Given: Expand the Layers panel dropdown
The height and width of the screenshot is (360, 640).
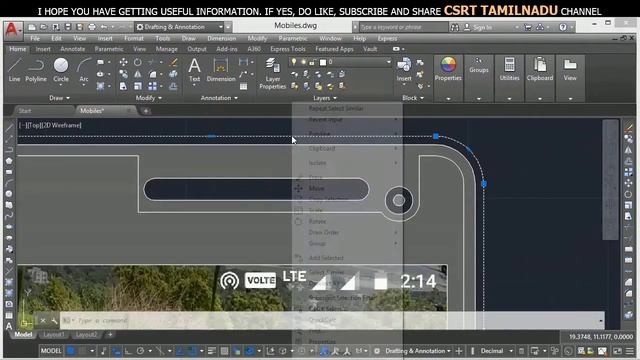Looking at the screenshot, I should (x=325, y=98).
